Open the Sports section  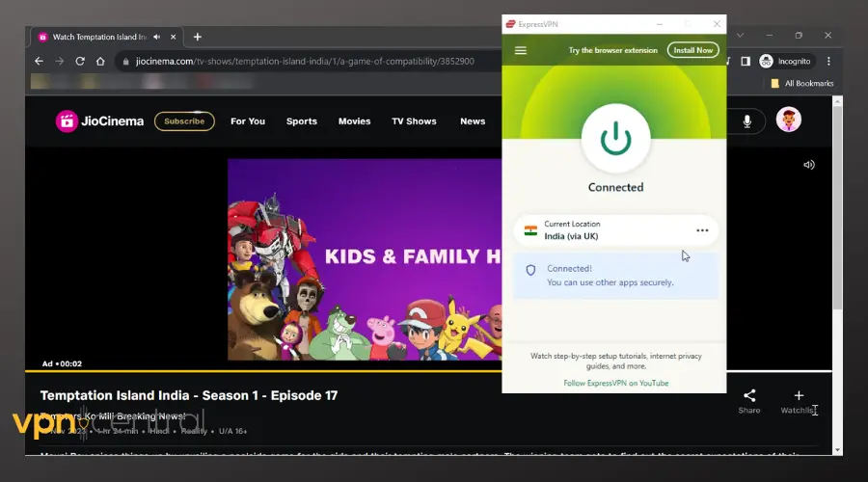[302, 121]
